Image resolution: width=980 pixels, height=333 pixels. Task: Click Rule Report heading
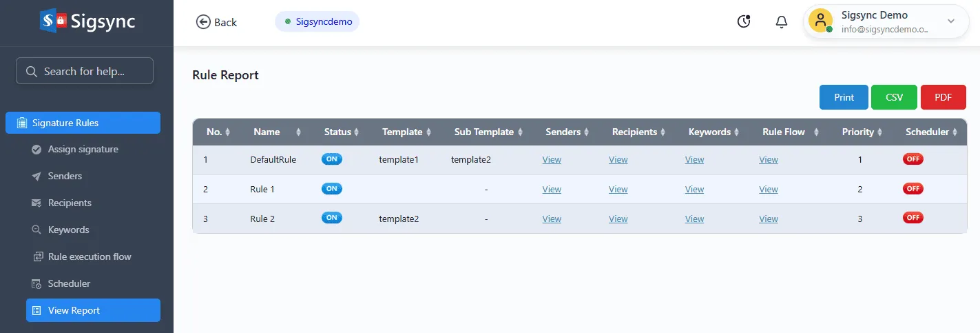click(x=225, y=75)
